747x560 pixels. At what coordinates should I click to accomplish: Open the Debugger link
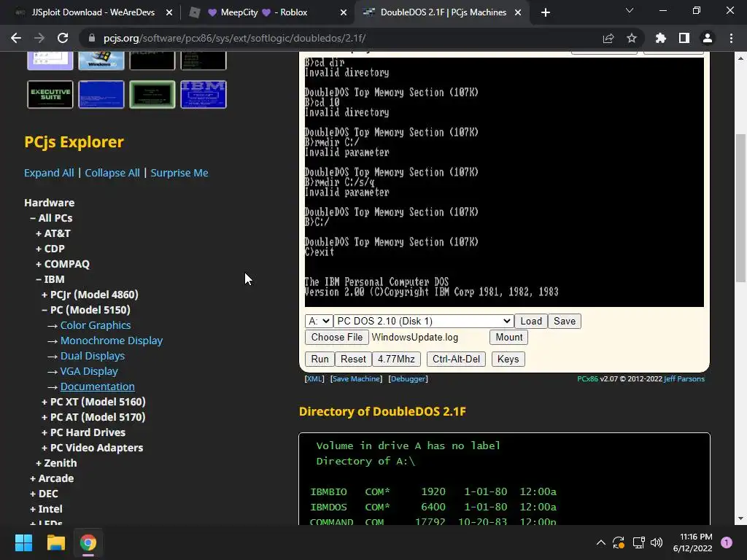[409, 379]
